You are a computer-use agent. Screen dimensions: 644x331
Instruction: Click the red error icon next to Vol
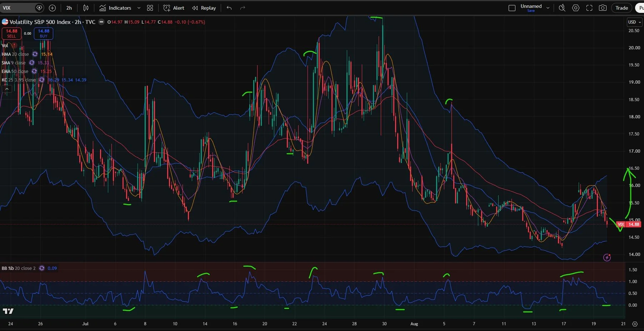(x=14, y=45)
